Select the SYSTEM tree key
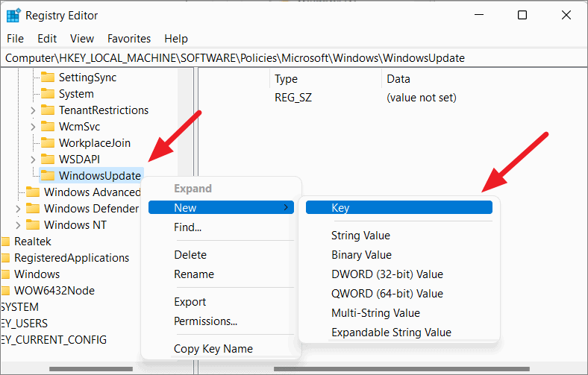 click(20, 307)
